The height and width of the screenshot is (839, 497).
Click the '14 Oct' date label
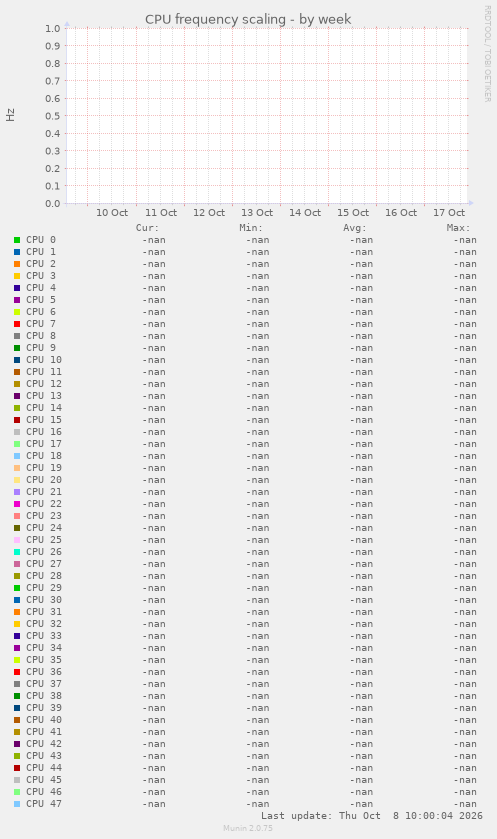click(x=305, y=212)
